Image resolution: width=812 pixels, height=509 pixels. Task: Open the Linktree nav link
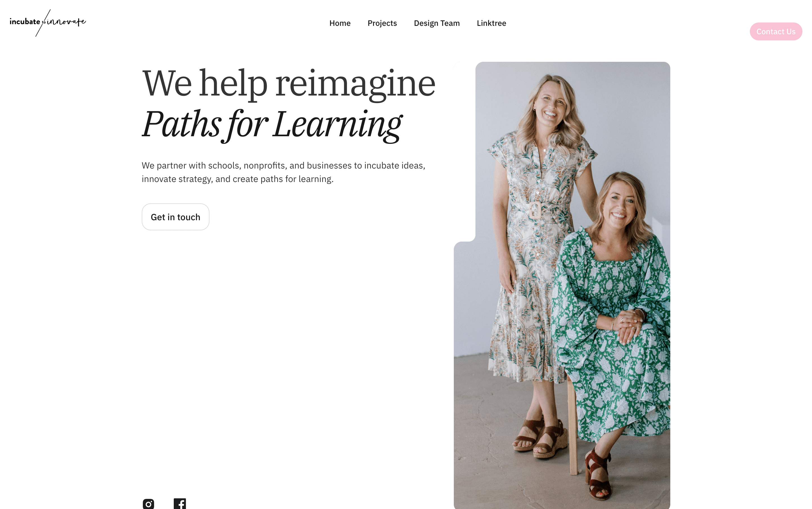coord(491,23)
